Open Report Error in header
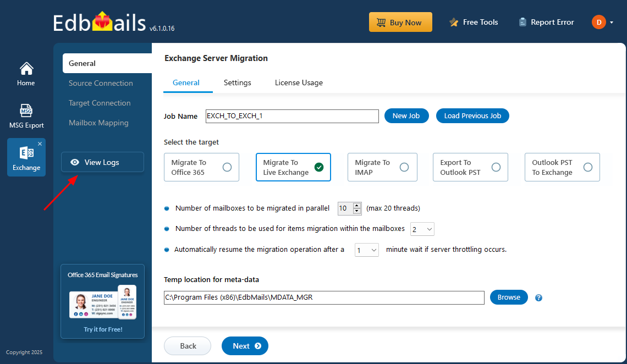This screenshot has width=627, height=364. tap(546, 23)
